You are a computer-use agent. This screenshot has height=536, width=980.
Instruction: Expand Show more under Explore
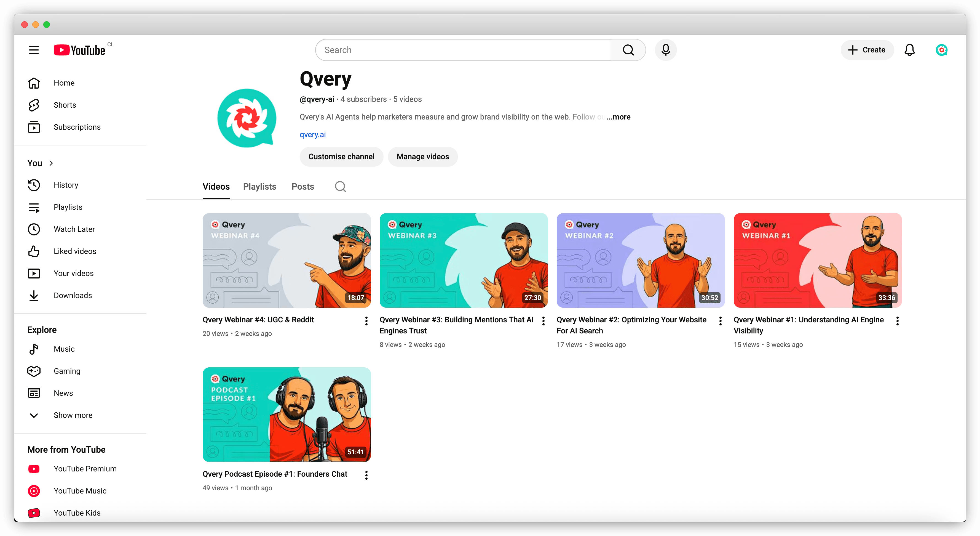click(73, 415)
